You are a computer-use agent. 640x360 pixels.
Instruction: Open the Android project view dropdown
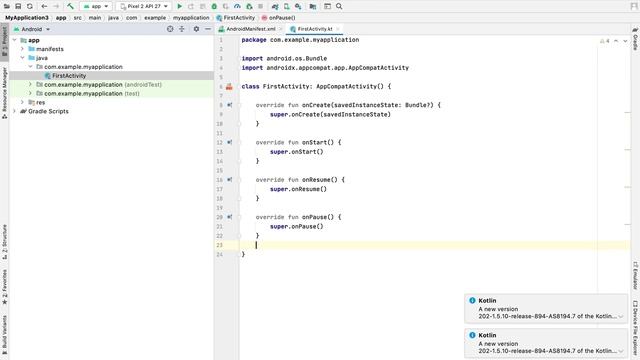click(32, 29)
